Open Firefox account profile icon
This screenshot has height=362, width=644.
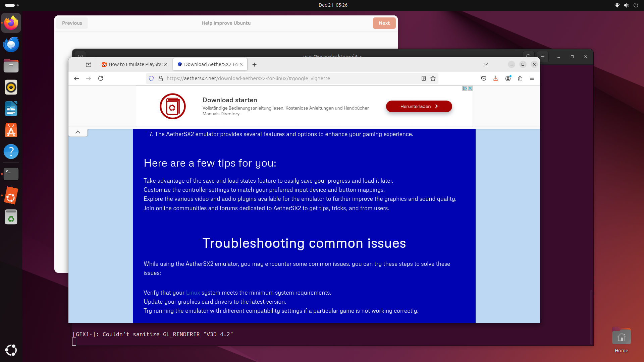[x=508, y=78]
